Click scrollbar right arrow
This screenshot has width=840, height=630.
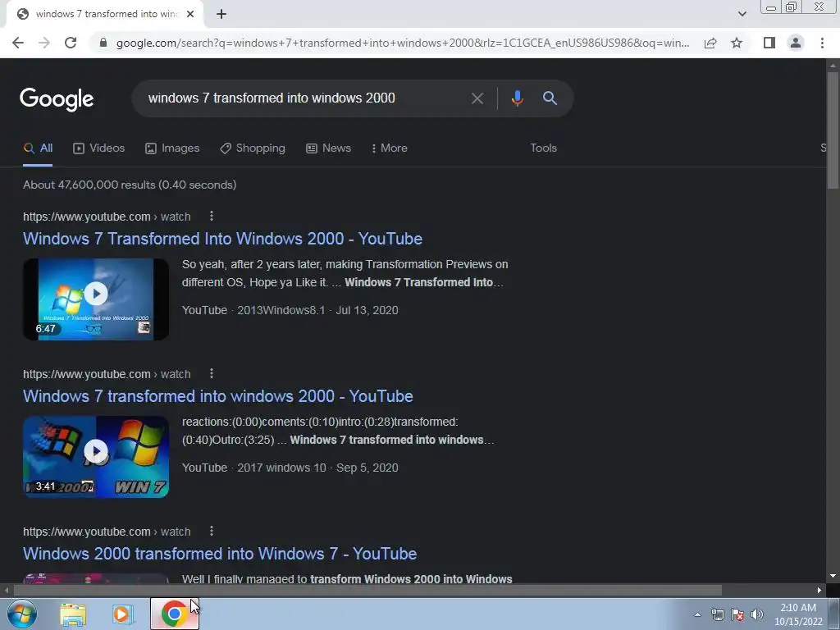click(819, 591)
